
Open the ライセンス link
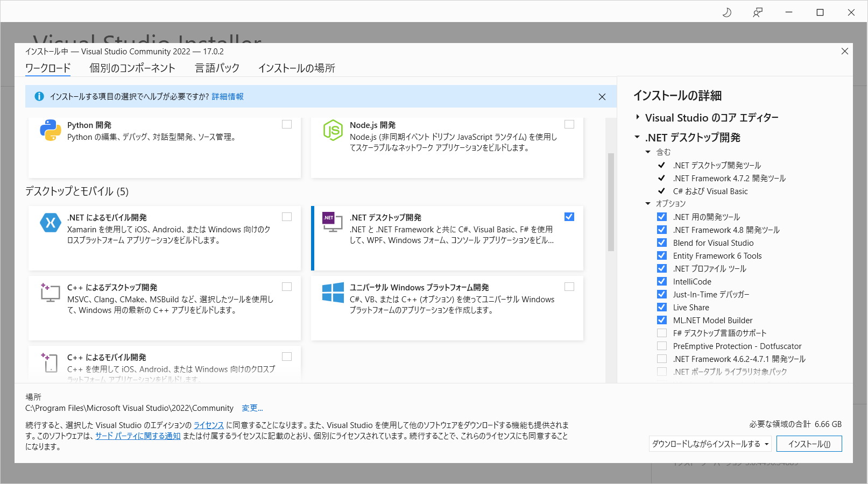coord(209,425)
